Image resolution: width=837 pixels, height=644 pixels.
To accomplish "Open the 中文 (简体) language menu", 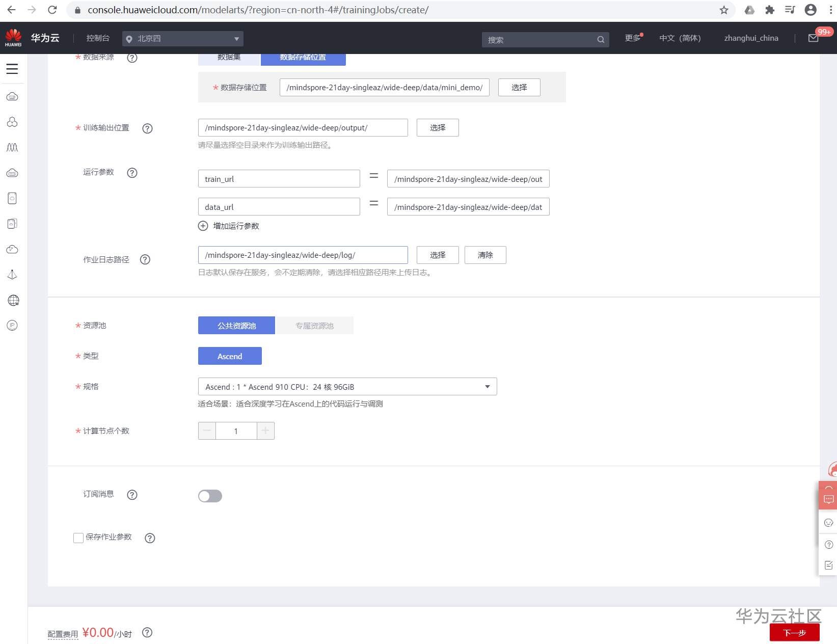I will [680, 38].
